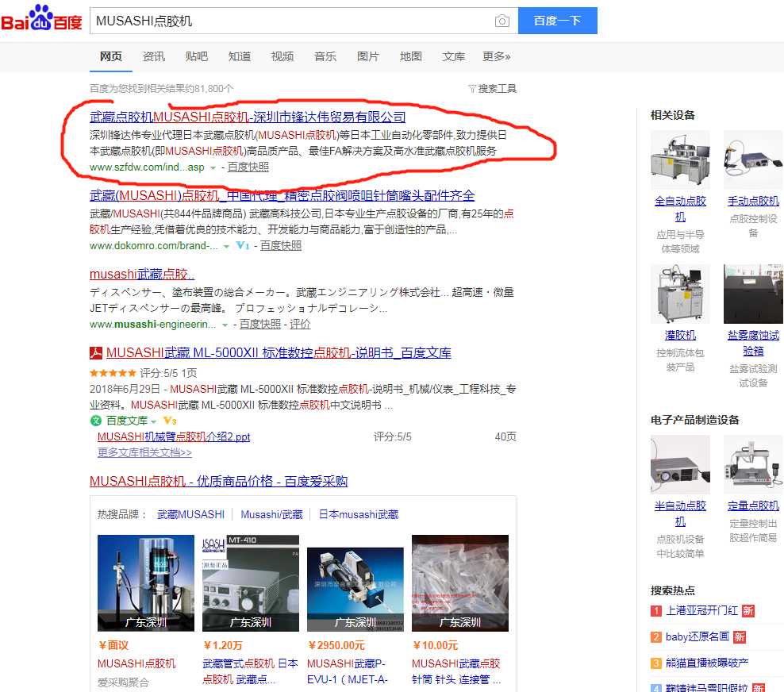Click the Baidu logo

tap(41, 18)
